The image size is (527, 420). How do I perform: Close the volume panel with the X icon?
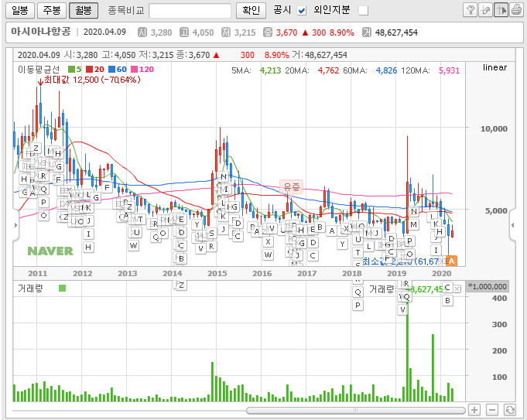tap(457, 289)
